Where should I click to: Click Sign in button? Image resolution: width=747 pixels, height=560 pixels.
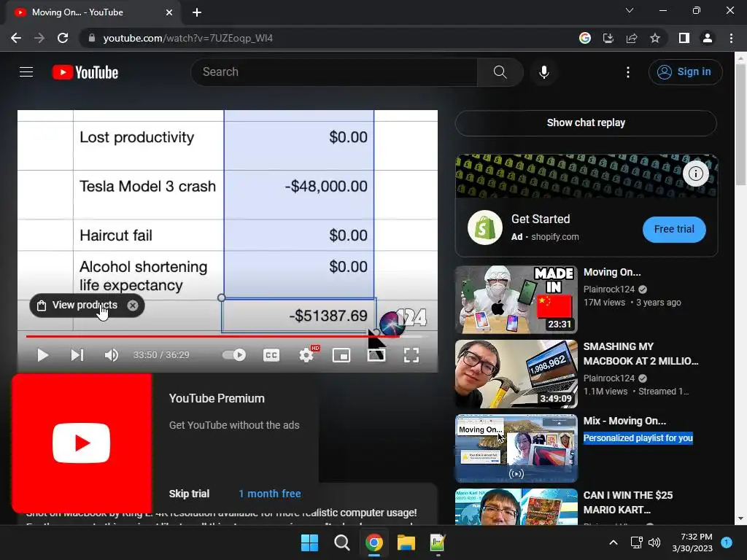pyautogui.click(x=685, y=72)
